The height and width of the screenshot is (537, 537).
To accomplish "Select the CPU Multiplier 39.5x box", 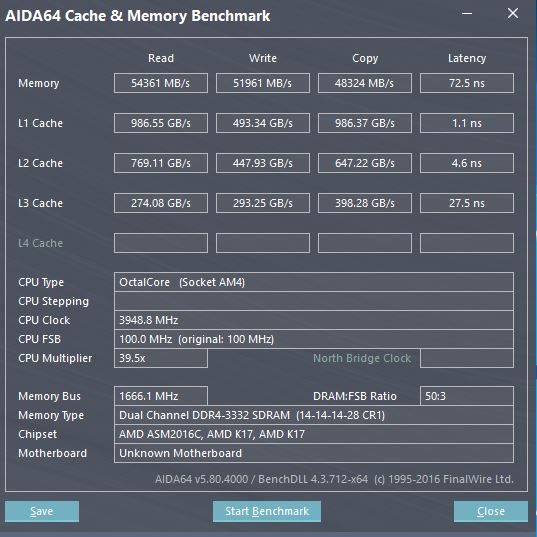I will [x=161, y=358].
